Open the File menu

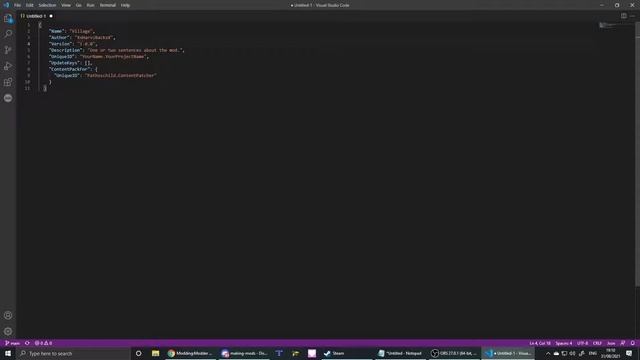tap(18, 5)
